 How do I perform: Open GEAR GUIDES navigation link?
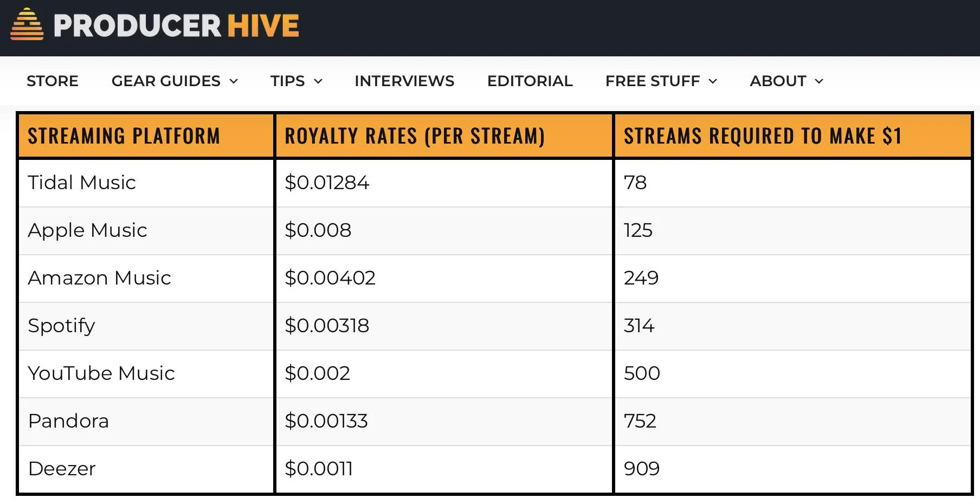(x=166, y=81)
